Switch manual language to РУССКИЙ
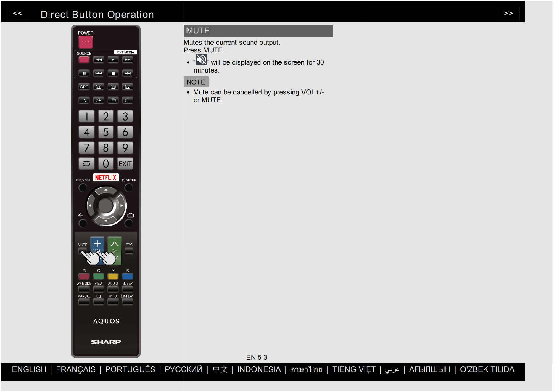Screen dimensions: 554x392 [183, 369]
